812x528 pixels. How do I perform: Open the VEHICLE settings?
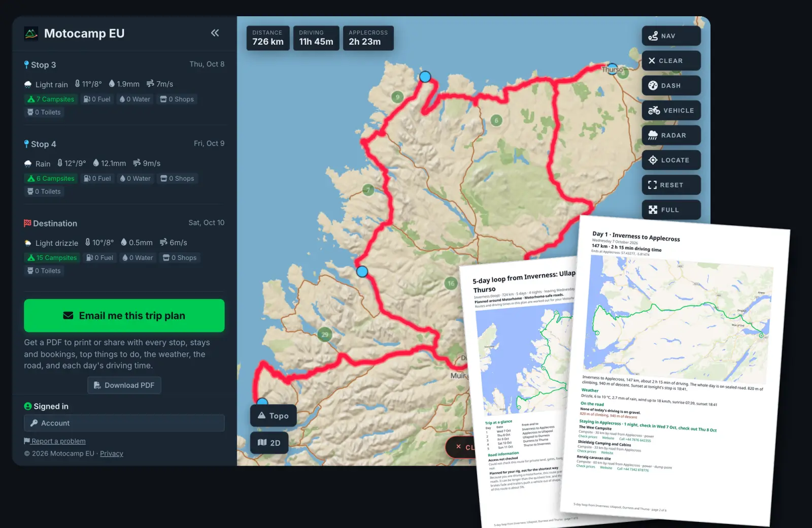671,111
